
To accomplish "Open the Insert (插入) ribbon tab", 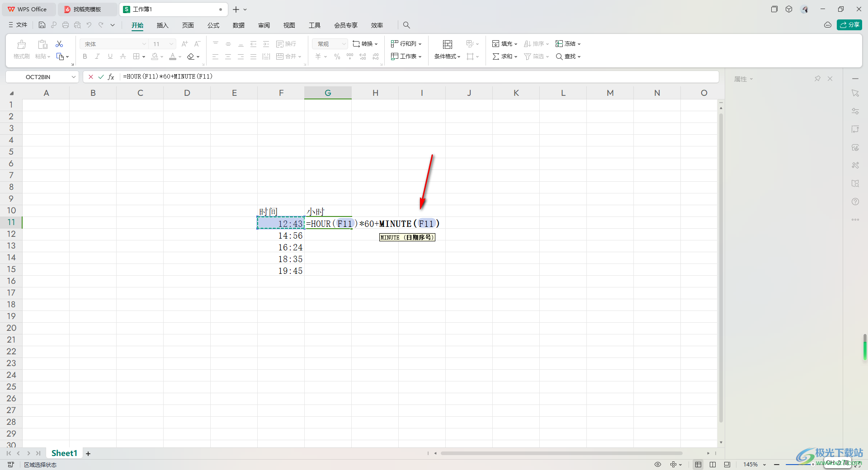I will pyautogui.click(x=162, y=25).
